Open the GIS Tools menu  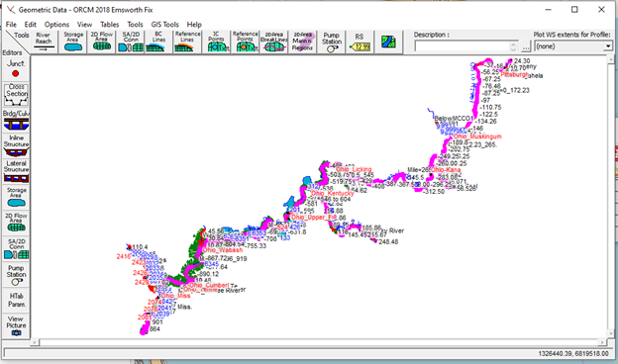coord(164,25)
